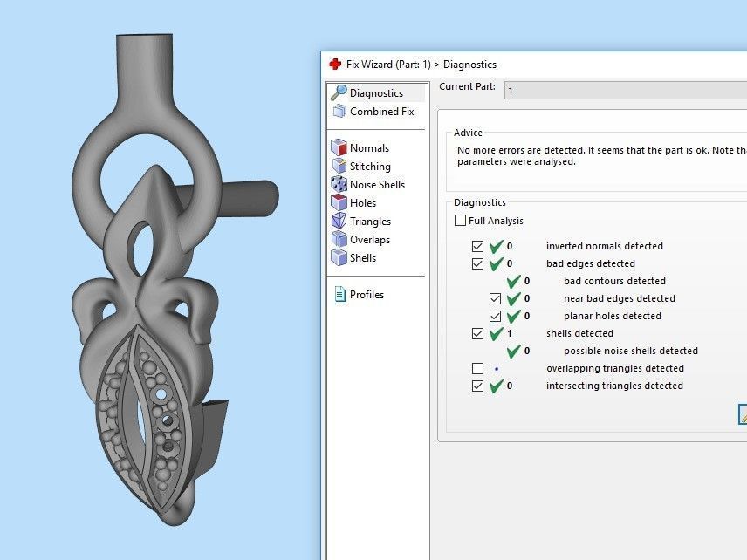
Task: Uncheck bad edges detected
Action: tap(478, 263)
